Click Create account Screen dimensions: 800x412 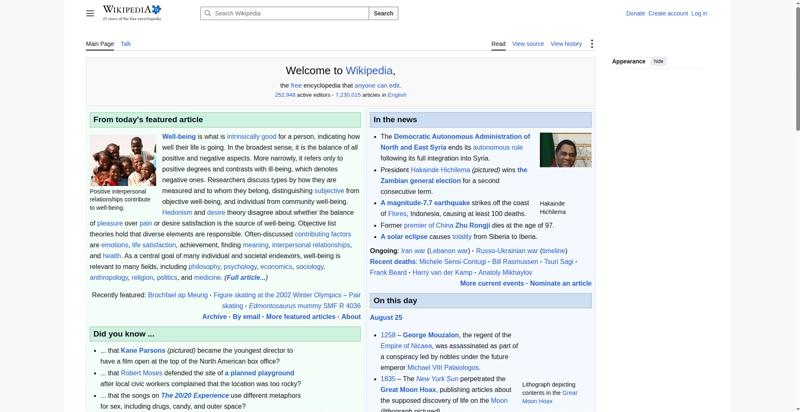coord(668,13)
